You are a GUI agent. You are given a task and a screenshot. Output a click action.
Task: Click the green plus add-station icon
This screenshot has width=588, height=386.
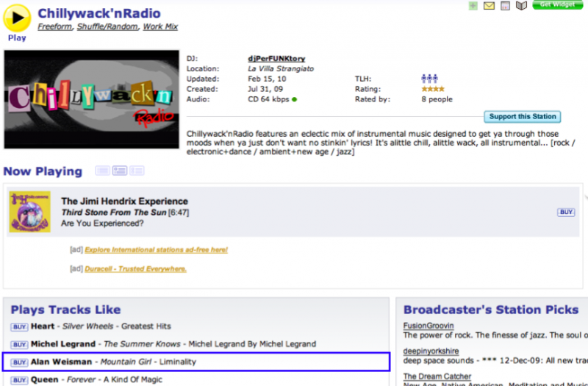click(x=473, y=6)
